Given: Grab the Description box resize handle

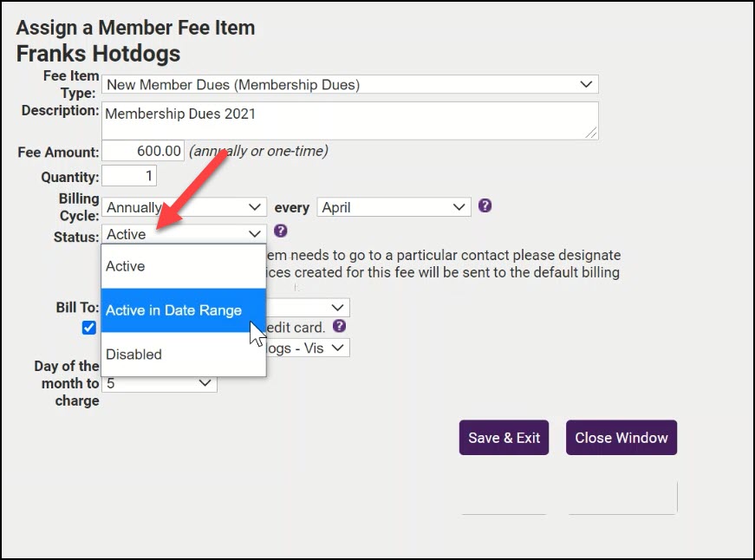Looking at the screenshot, I should click(591, 133).
